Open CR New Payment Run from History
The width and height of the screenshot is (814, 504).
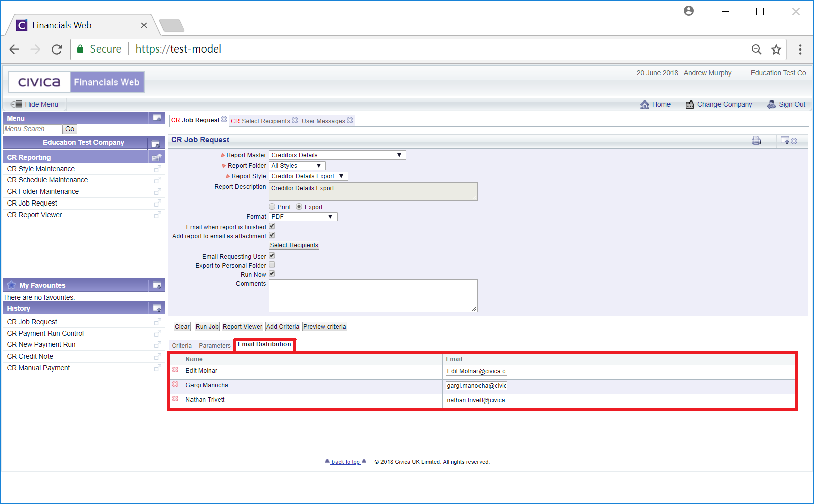[x=41, y=345]
